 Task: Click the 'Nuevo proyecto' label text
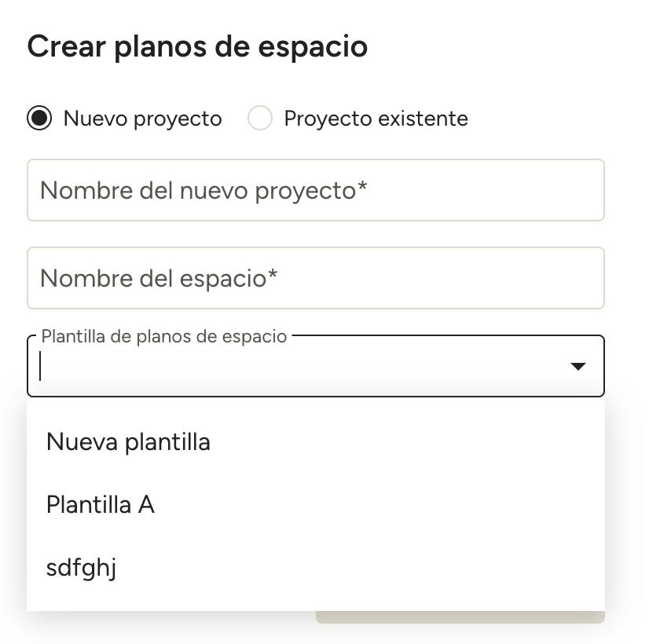(143, 119)
